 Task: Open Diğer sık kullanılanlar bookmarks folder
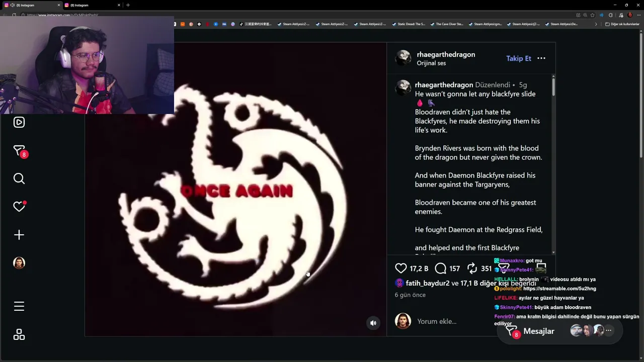(x=622, y=24)
